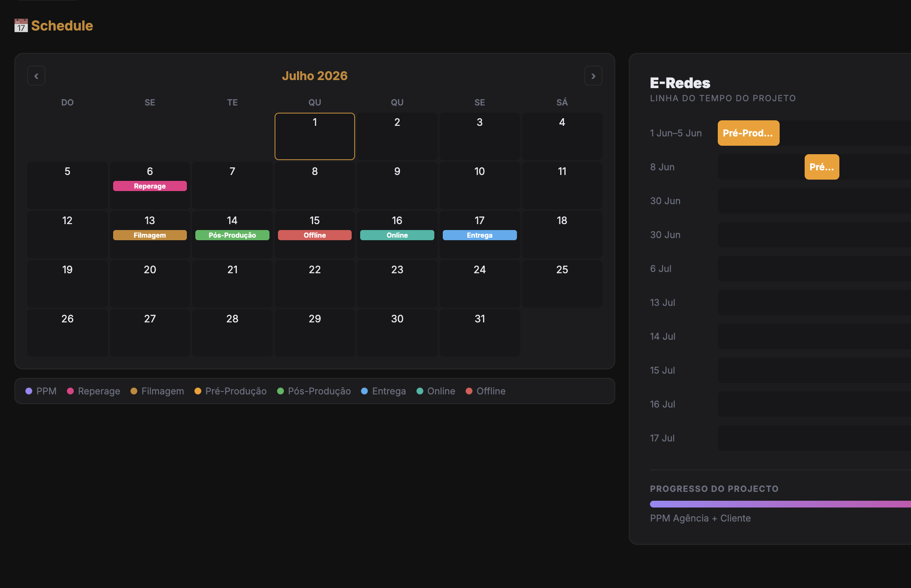Click the 1 Jun–5 Jun timeline date
Image resolution: width=911 pixels, height=588 pixels.
click(x=676, y=133)
